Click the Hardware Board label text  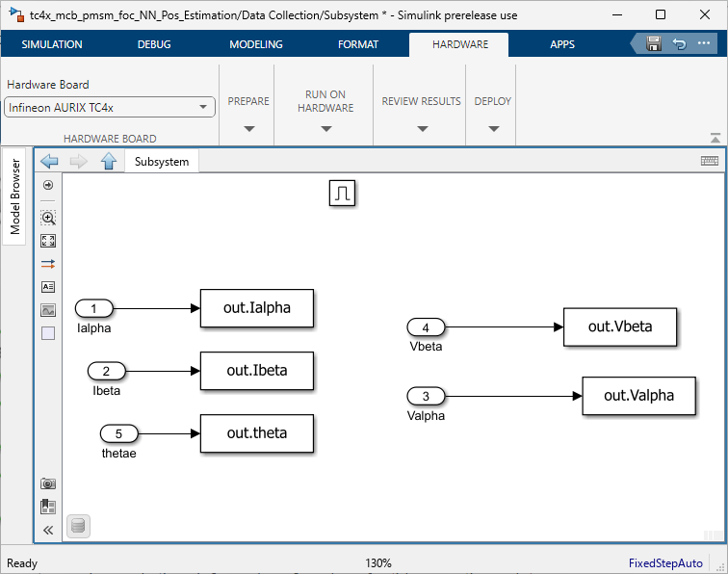tap(48, 85)
